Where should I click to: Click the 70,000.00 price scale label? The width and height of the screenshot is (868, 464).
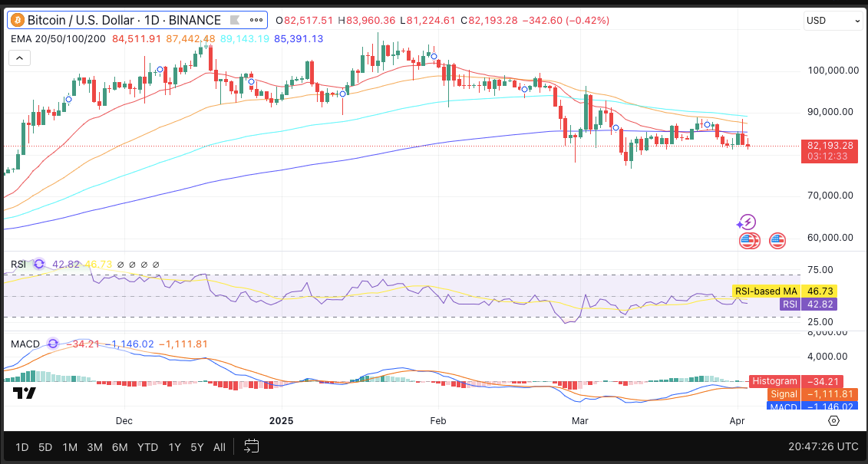coord(830,196)
